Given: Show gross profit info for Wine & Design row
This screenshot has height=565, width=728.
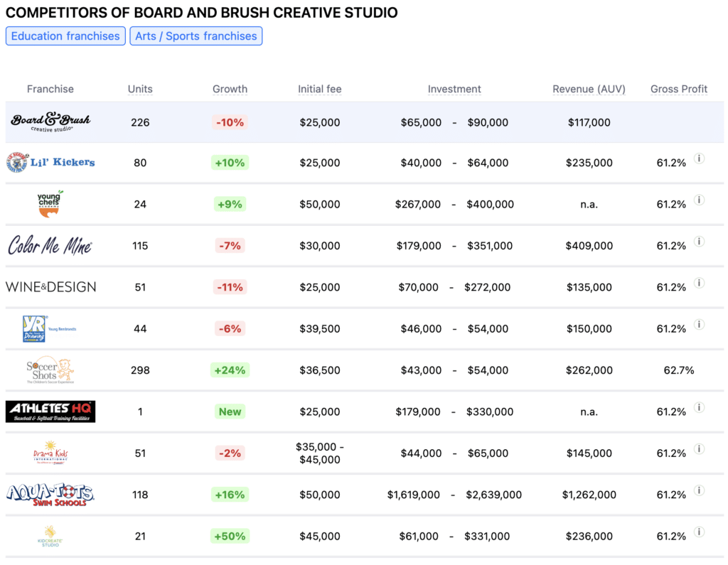Looking at the screenshot, I should pyautogui.click(x=700, y=283).
